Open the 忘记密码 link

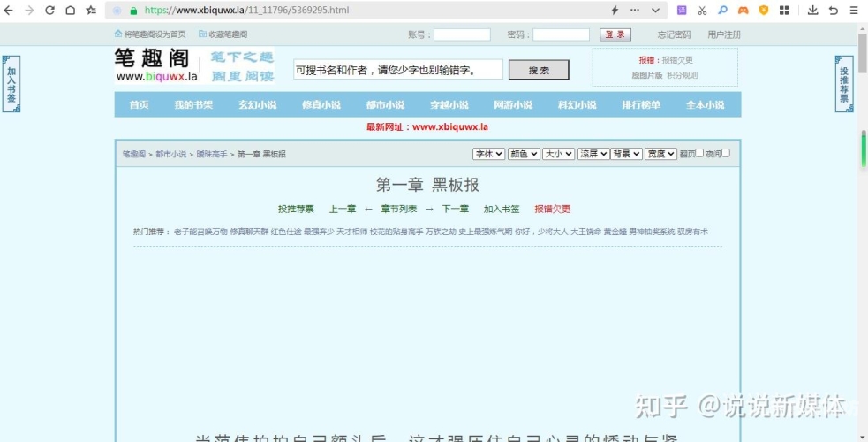point(674,34)
